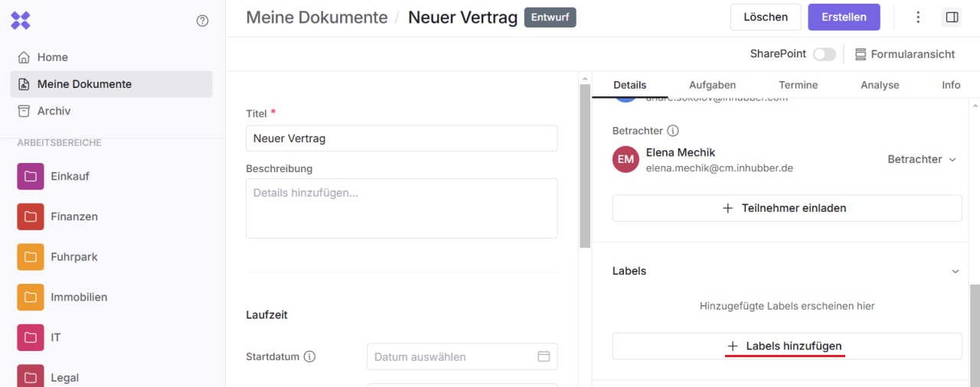Switch to the Analyse tab
Viewport: 980px width, 387px height.
tap(880, 85)
